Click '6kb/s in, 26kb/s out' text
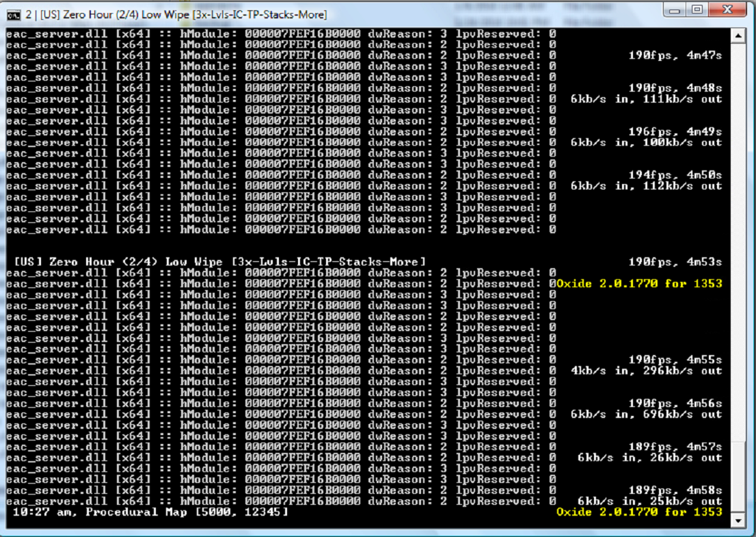Image resolution: width=756 pixels, height=537 pixels. (x=649, y=458)
